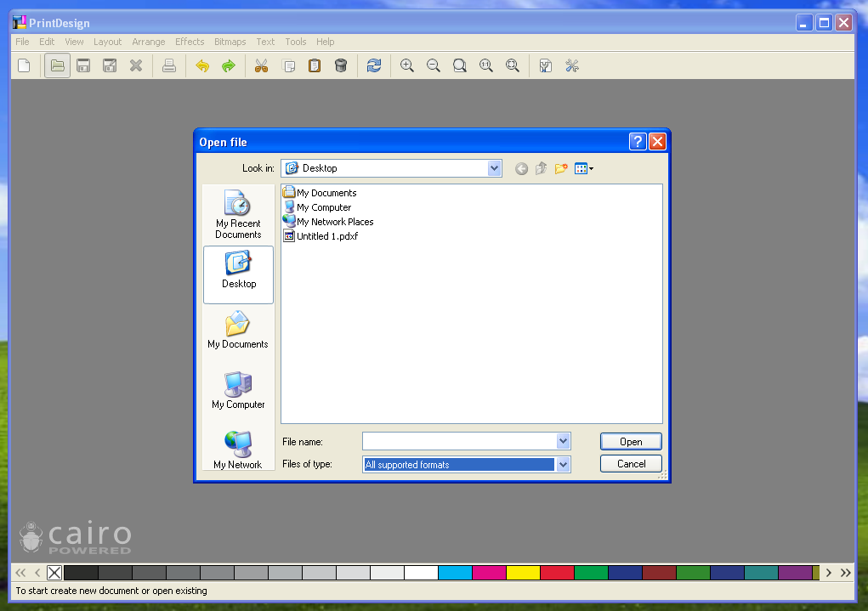Expand the File name dropdown arrow
The image size is (868, 611).
click(x=563, y=441)
